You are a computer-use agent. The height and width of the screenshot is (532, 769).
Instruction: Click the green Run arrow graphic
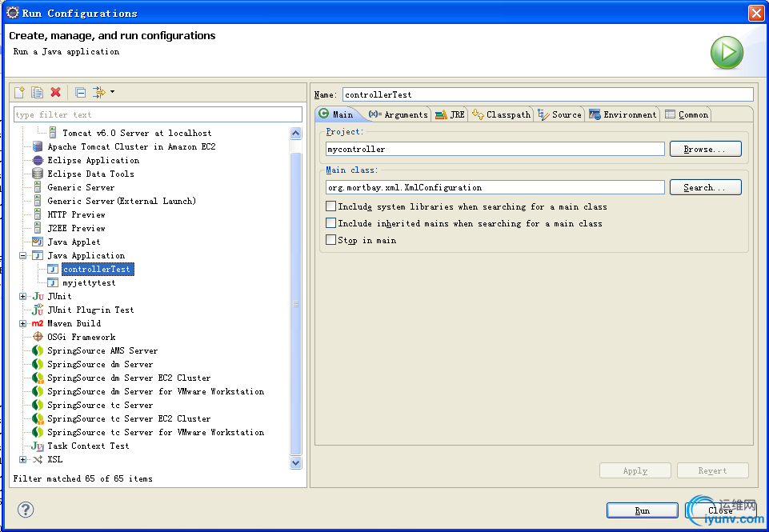point(727,53)
